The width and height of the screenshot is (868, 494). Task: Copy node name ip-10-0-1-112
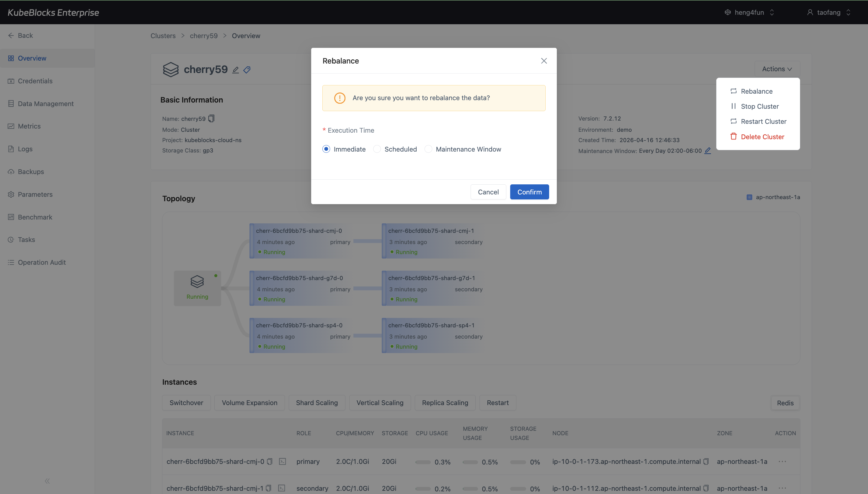pos(706,488)
